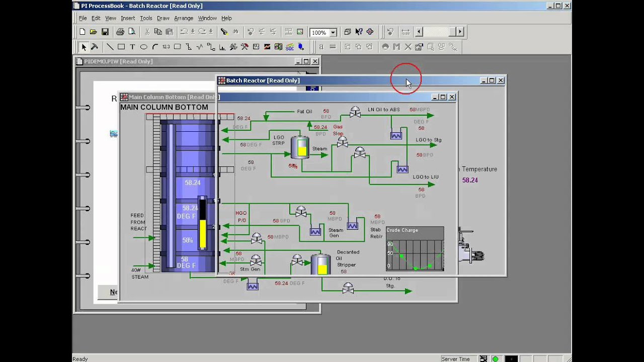Click the Ready status bar text
Image resolution: width=644 pixels, height=362 pixels.
[80, 359]
